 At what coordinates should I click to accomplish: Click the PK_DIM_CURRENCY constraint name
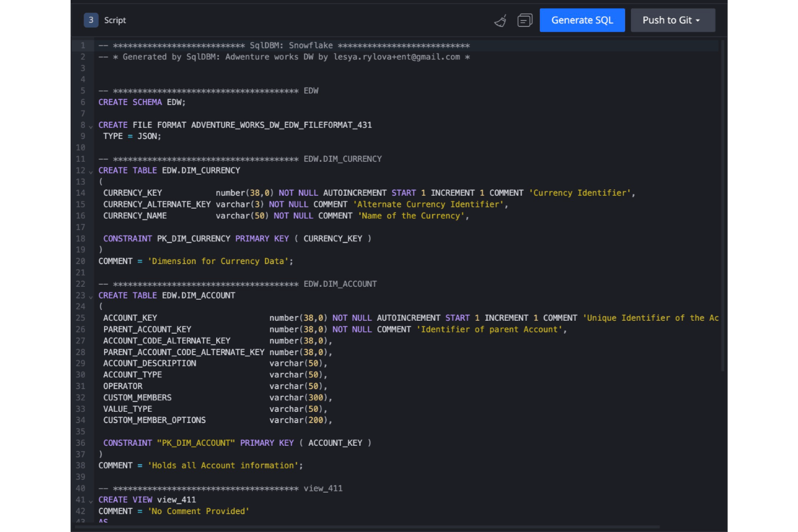coord(194,238)
